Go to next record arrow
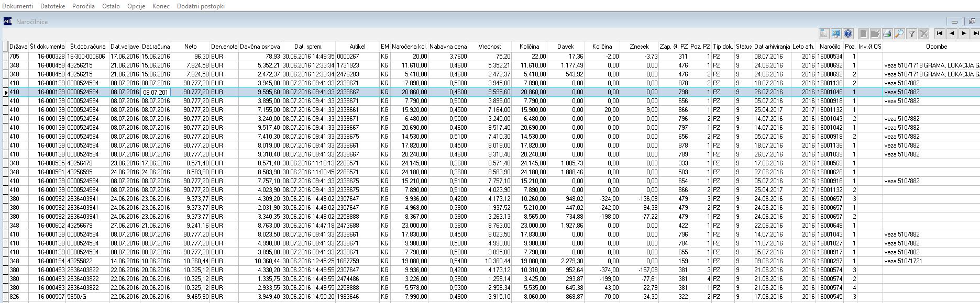This screenshot has height=303, width=980. [x=964, y=33]
